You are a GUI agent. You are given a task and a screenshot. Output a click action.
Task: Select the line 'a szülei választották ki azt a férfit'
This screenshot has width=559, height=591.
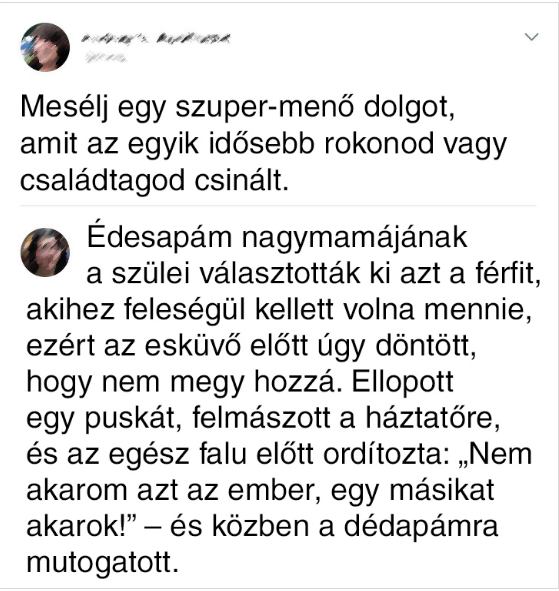tap(314, 273)
